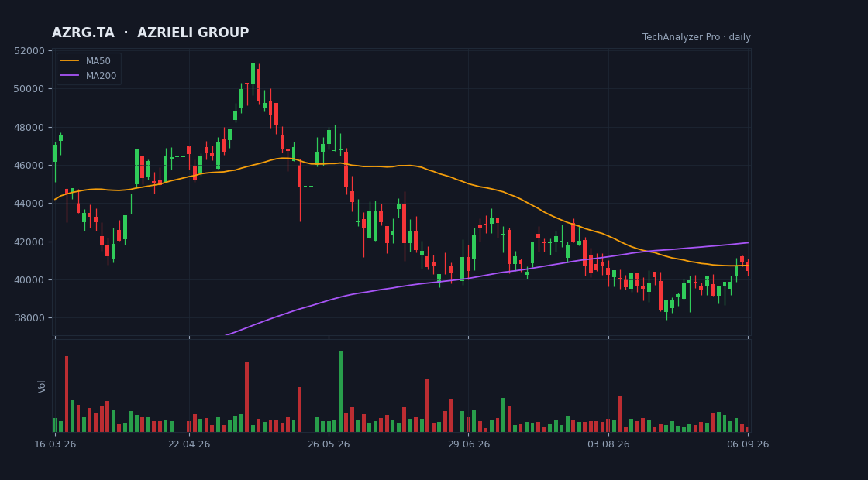The height and width of the screenshot is (480, 868).
Task: Click the 44000 price axis label
Action: pos(29,204)
